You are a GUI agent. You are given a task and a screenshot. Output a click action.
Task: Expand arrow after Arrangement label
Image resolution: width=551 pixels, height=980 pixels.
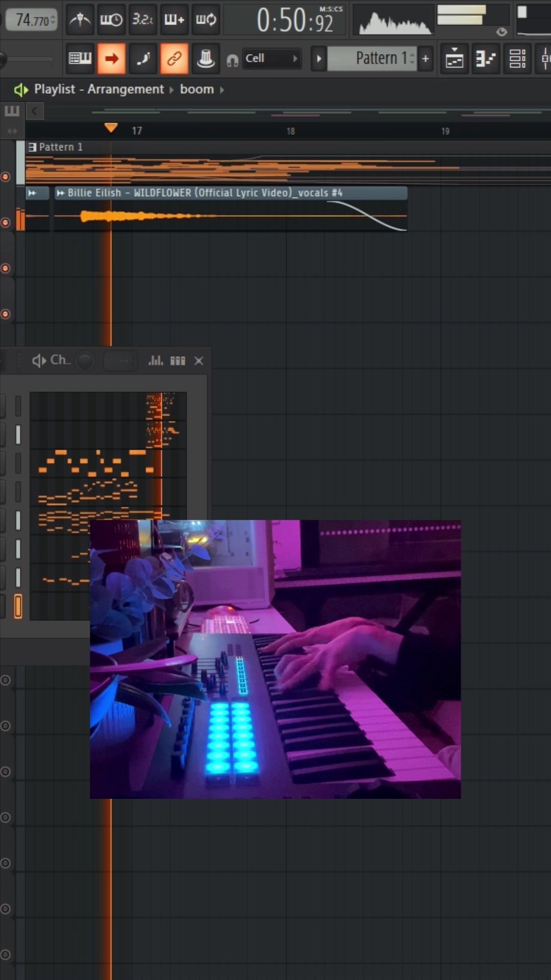pyautogui.click(x=171, y=90)
